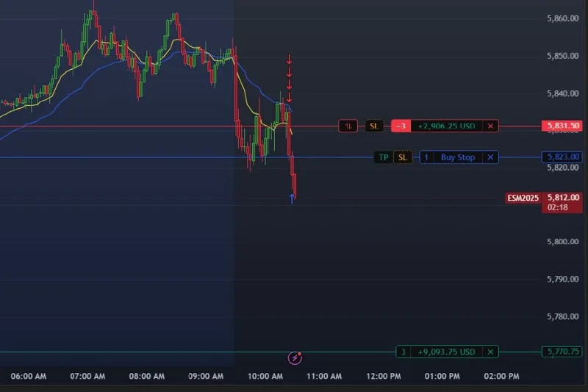
Task: Click the red sell arrow markers above the candles
Action: (289, 78)
